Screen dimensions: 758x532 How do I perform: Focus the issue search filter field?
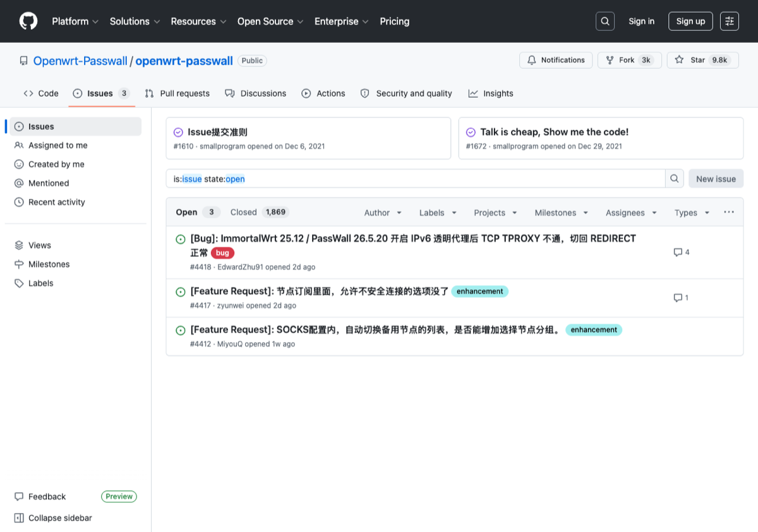(x=416, y=179)
